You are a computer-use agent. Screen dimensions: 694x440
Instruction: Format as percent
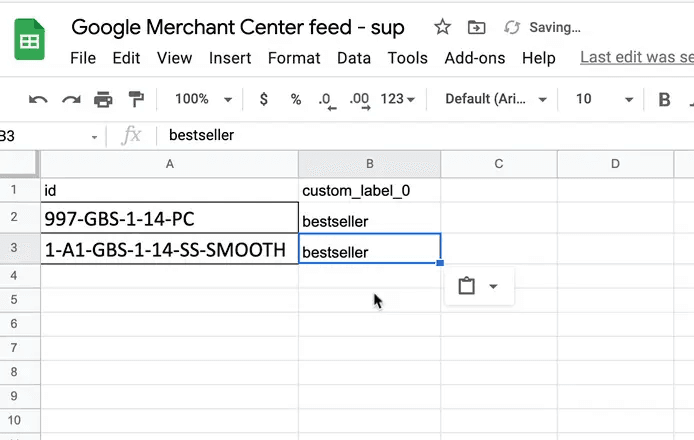click(x=296, y=99)
